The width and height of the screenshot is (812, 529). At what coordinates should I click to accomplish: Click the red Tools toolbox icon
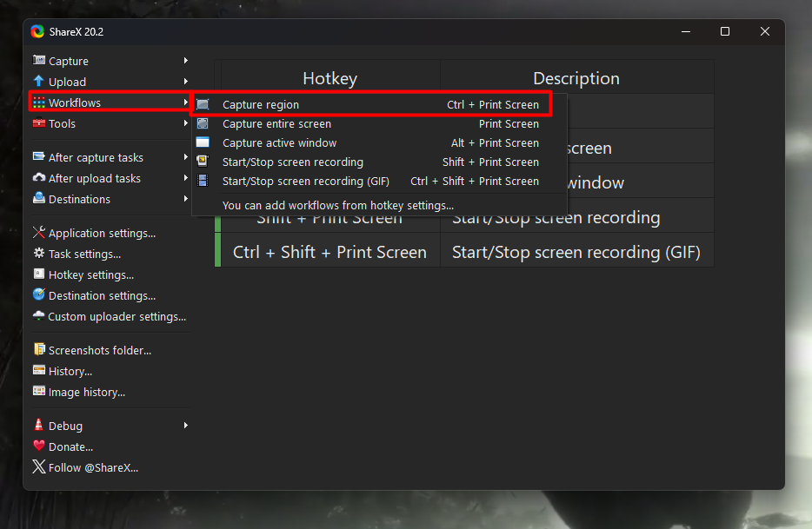coord(39,123)
